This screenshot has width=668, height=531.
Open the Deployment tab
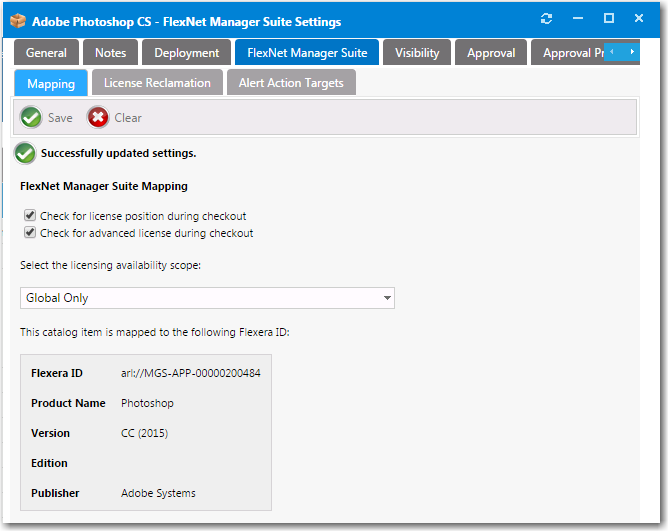(x=186, y=53)
